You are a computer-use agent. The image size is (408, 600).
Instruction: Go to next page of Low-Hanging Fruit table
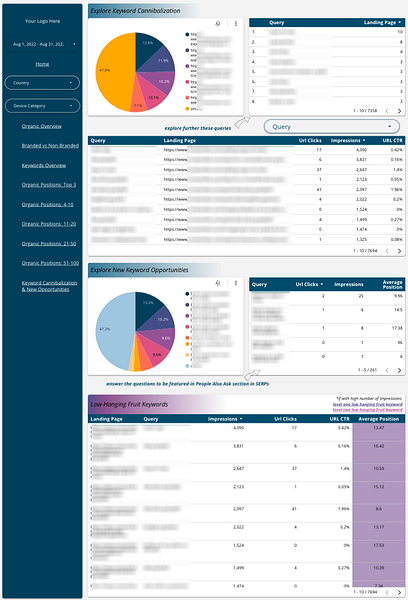[x=399, y=592]
